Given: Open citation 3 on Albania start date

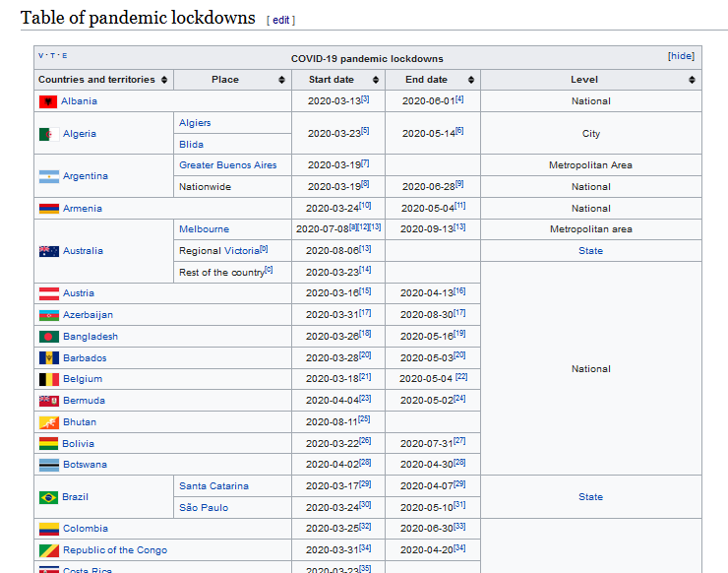Looking at the screenshot, I should click(365, 99).
